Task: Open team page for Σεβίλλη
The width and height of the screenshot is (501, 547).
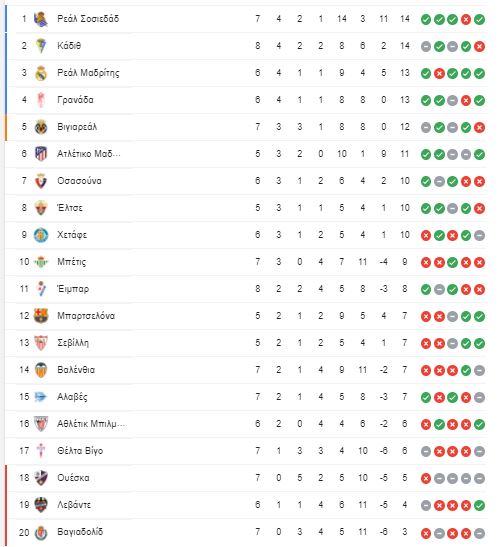Action: pos(73,343)
